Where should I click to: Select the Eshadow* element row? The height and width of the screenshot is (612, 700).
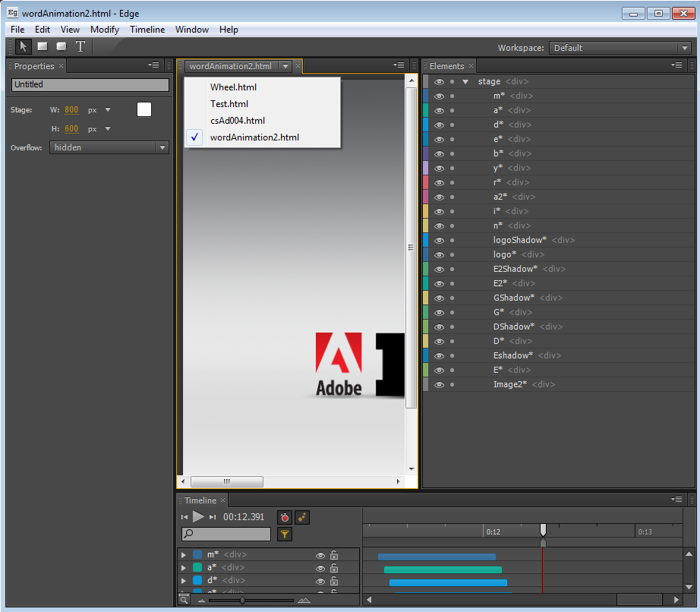559,356
